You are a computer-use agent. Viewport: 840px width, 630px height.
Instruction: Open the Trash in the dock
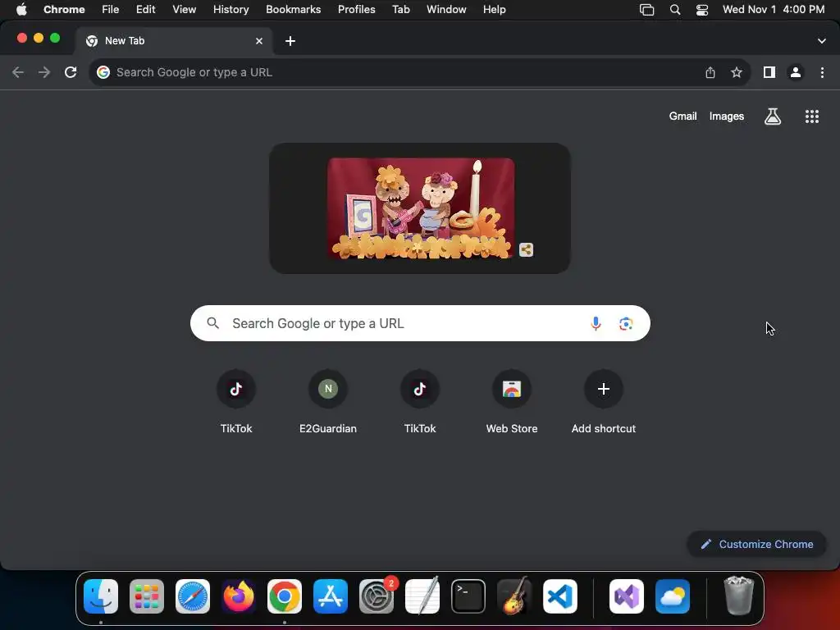[x=739, y=596]
